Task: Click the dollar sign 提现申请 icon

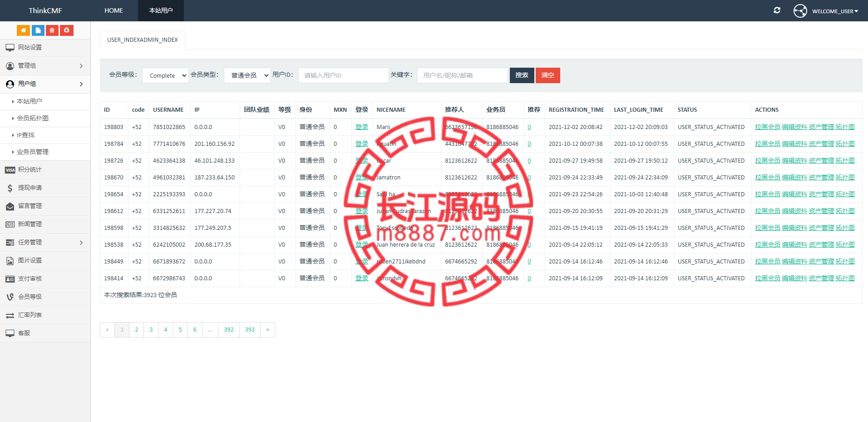Action: click(x=10, y=188)
